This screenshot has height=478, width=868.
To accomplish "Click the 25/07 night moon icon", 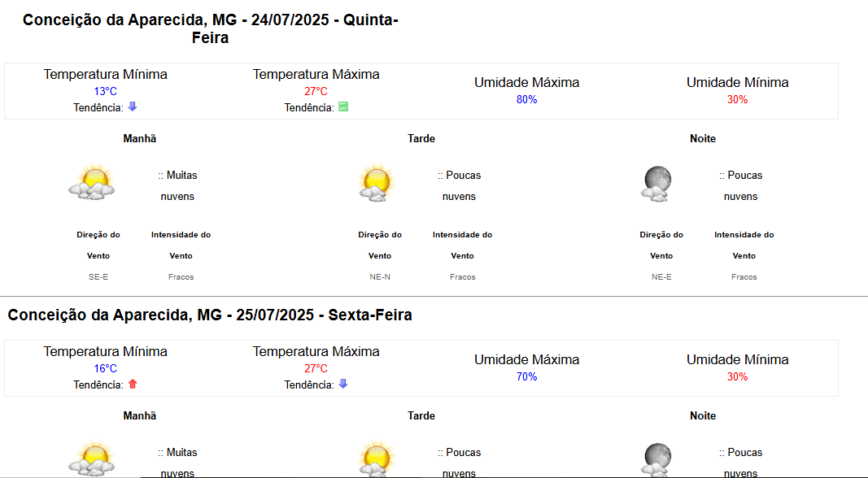I will point(657,459).
